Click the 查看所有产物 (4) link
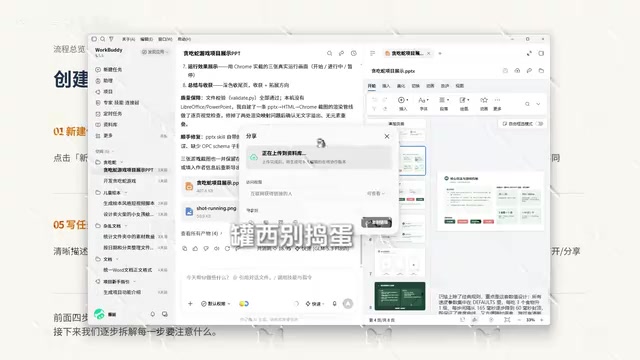The height and width of the screenshot is (360, 640). coord(201,233)
